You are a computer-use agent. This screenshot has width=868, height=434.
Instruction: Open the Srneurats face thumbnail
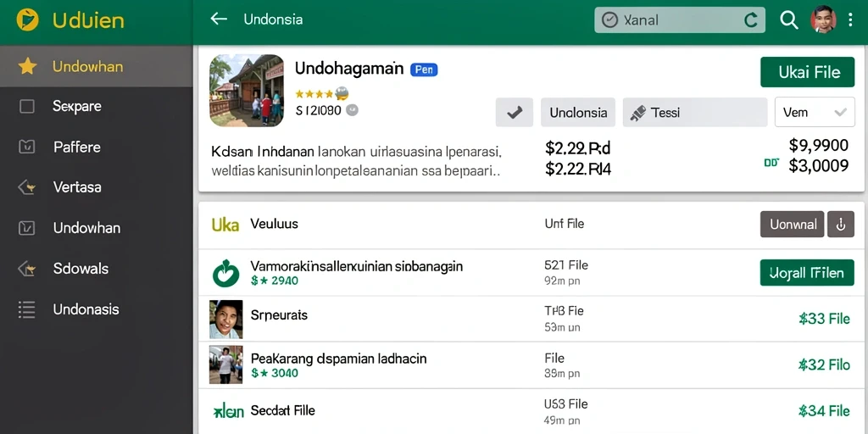tap(225, 320)
